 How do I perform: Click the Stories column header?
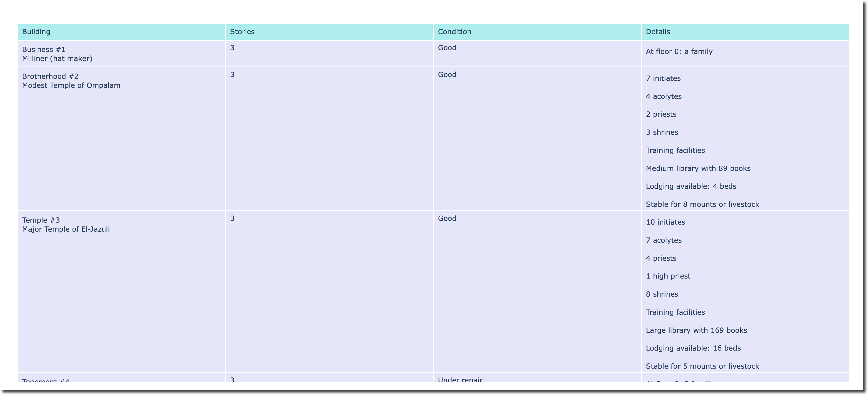[242, 32]
